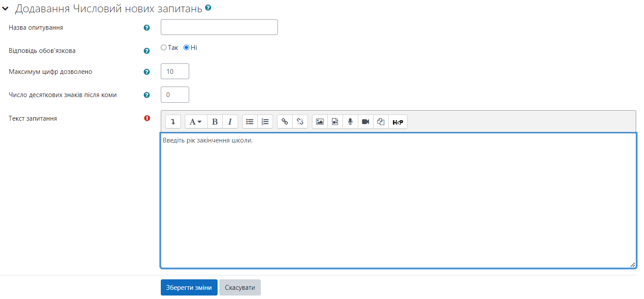The width and height of the screenshot is (644, 299).
Task: Insert H5P content via H5P button
Action: click(x=398, y=122)
